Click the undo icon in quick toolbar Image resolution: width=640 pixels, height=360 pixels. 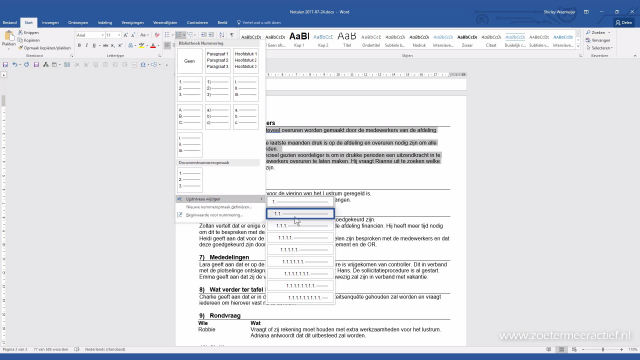[15, 64]
